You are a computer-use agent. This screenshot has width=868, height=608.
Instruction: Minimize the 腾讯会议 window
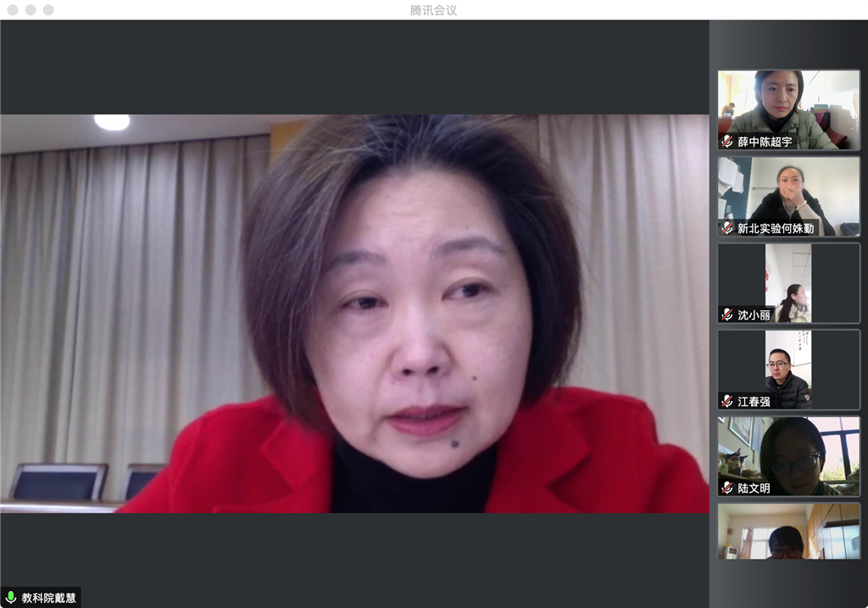(x=31, y=10)
